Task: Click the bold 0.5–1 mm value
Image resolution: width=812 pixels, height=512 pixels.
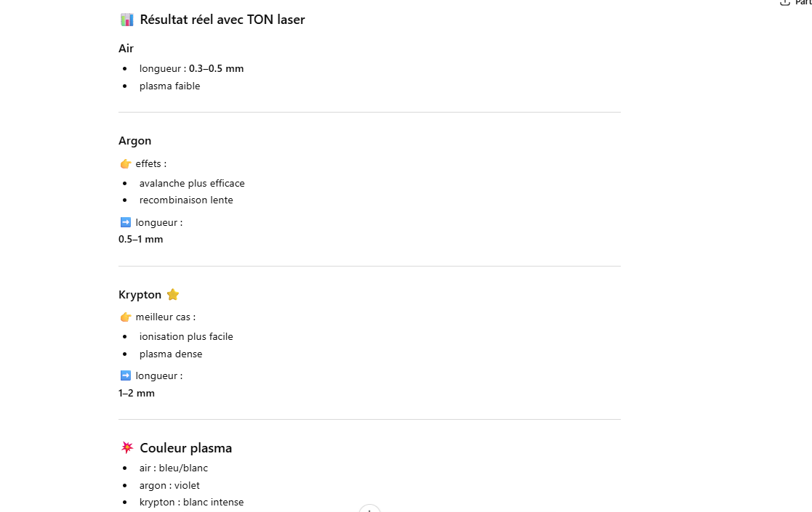Action: point(141,239)
